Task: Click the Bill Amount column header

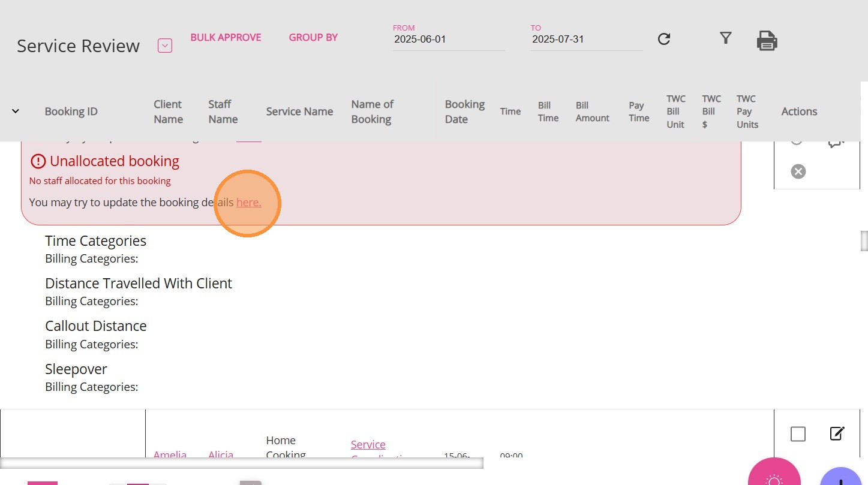Action: point(593,112)
